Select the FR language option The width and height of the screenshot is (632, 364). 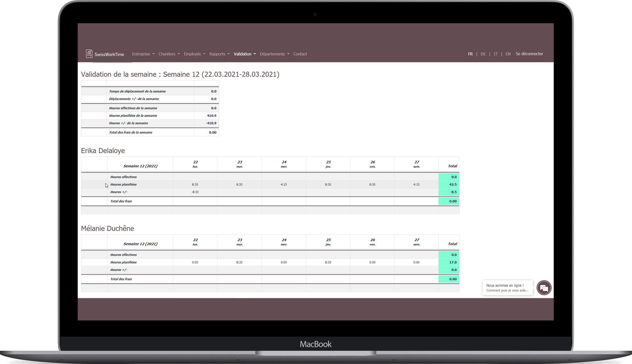(470, 54)
